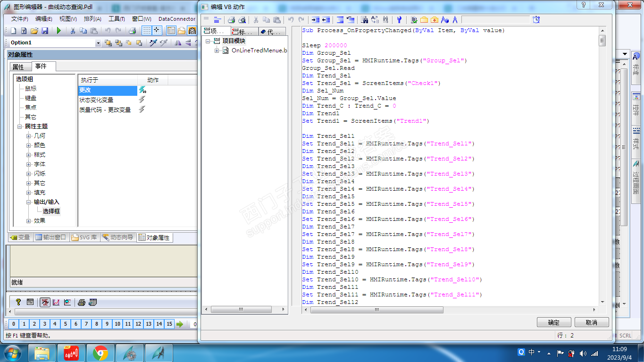
Task: Open the 文件(F) menu
Action: point(20,19)
